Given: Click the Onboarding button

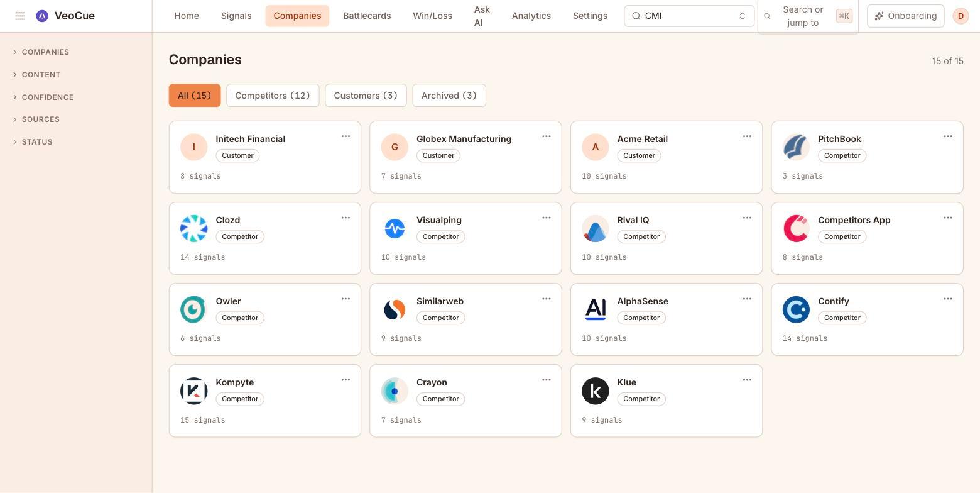Looking at the screenshot, I should tap(906, 16).
